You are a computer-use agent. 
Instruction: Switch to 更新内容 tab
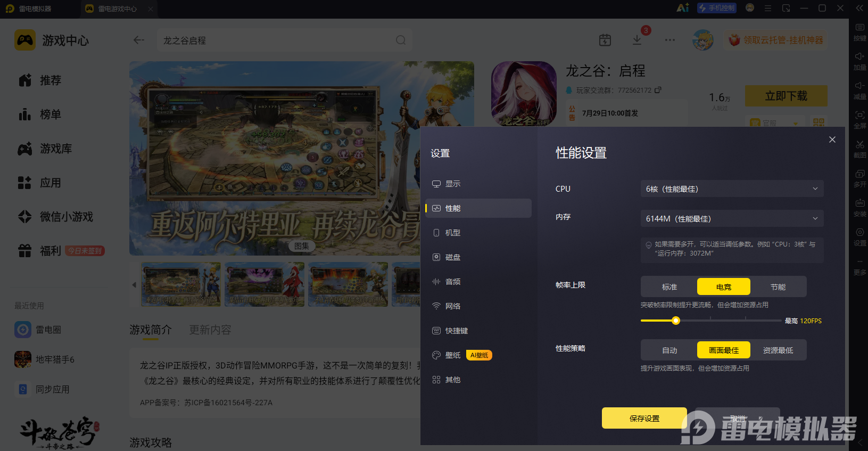click(x=210, y=330)
